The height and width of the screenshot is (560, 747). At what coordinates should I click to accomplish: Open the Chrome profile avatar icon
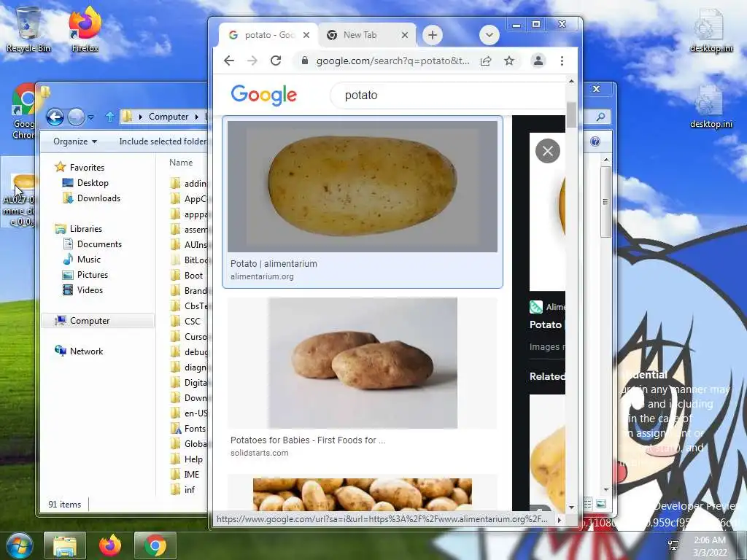538,61
